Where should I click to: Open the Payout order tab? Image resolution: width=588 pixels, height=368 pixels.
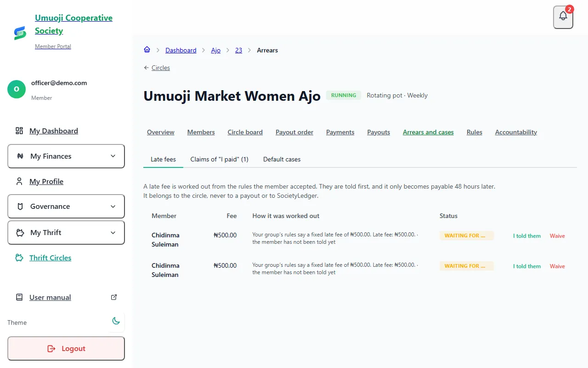click(x=294, y=132)
